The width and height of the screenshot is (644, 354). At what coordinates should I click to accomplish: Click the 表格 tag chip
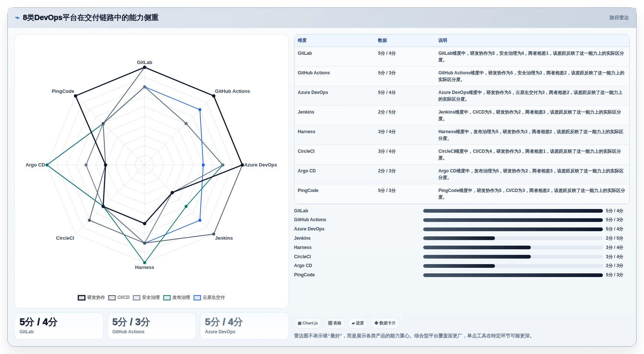(x=335, y=323)
